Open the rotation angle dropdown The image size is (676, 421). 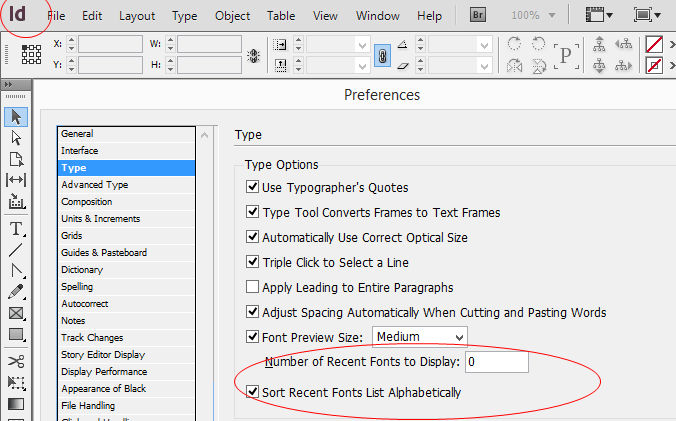click(x=484, y=44)
